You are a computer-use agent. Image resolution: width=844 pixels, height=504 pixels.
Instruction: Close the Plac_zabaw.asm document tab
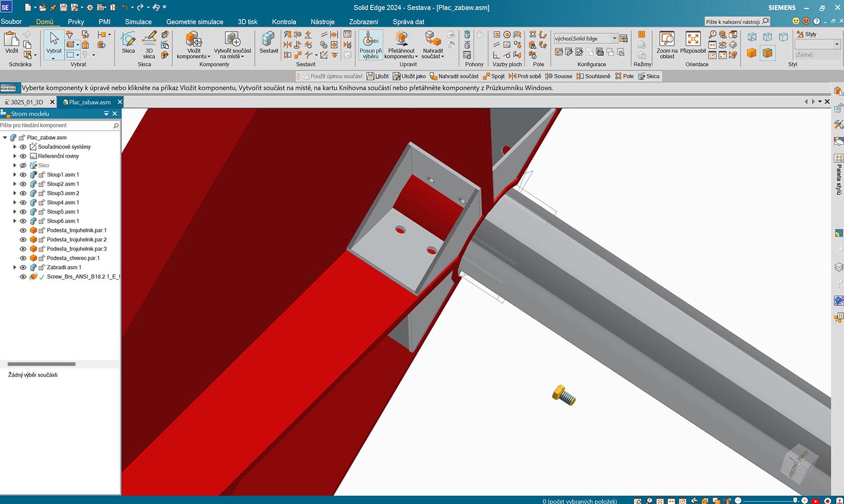120,102
